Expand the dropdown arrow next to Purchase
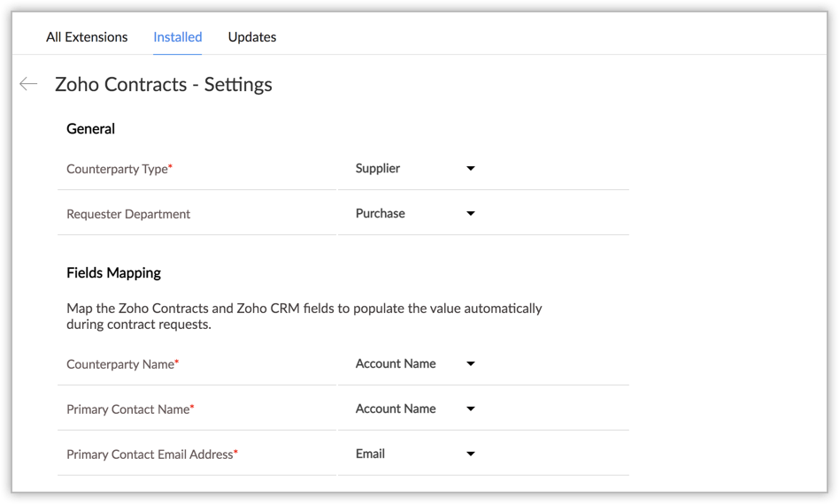839x504 pixels. pyautogui.click(x=471, y=213)
